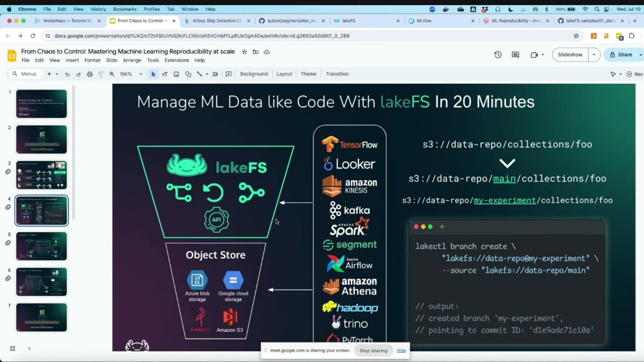Open Google Slides home via yellow logo
Viewport: 644px width, 362px height.
pos(12,55)
